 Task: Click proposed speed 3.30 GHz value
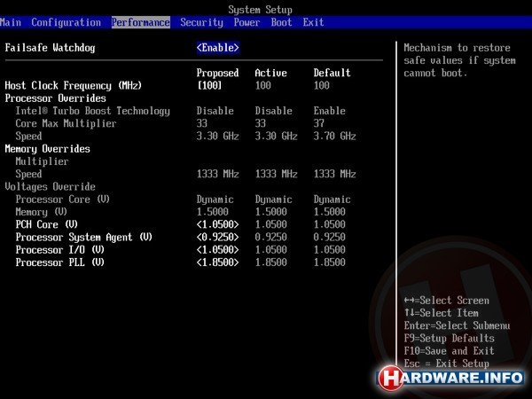coord(218,136)
